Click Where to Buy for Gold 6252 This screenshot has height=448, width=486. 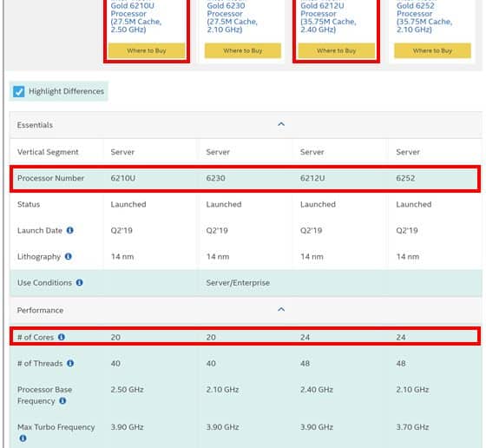pos(432,50)
